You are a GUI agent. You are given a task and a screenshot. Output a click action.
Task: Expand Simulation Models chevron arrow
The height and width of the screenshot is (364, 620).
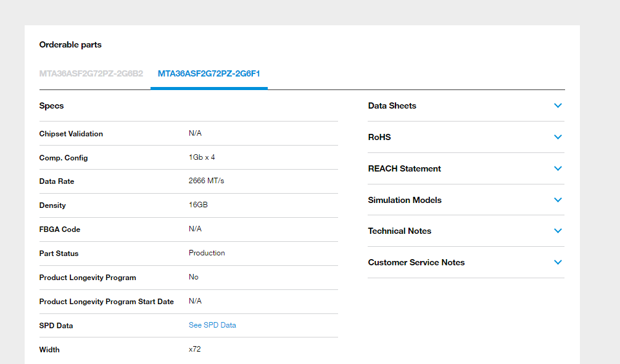click(558, 200)
